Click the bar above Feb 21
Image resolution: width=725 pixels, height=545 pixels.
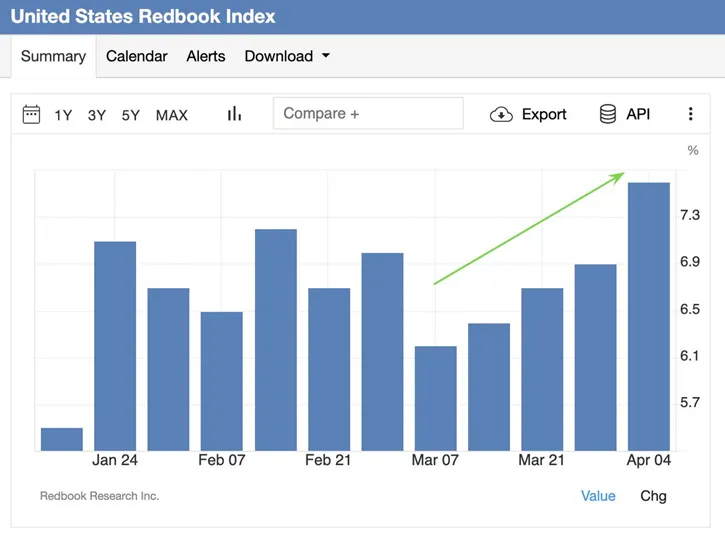329,369
